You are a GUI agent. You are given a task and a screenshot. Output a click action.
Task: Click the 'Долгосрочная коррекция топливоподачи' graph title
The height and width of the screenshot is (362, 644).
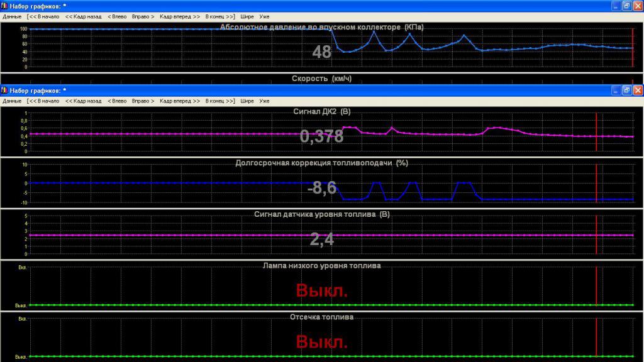pyautogui.click(x=321, y=163)
